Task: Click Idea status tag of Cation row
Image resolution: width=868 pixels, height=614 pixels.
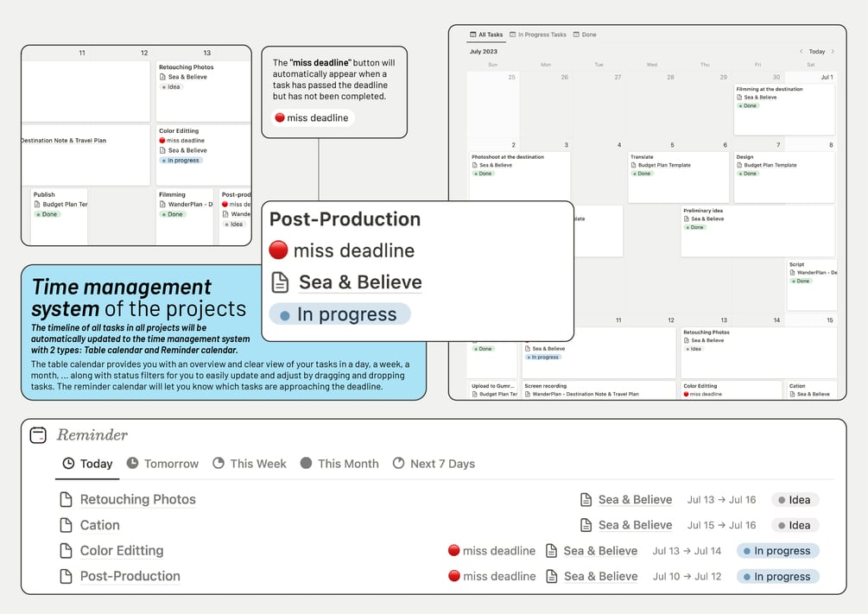Action: [x=795, y=525]
